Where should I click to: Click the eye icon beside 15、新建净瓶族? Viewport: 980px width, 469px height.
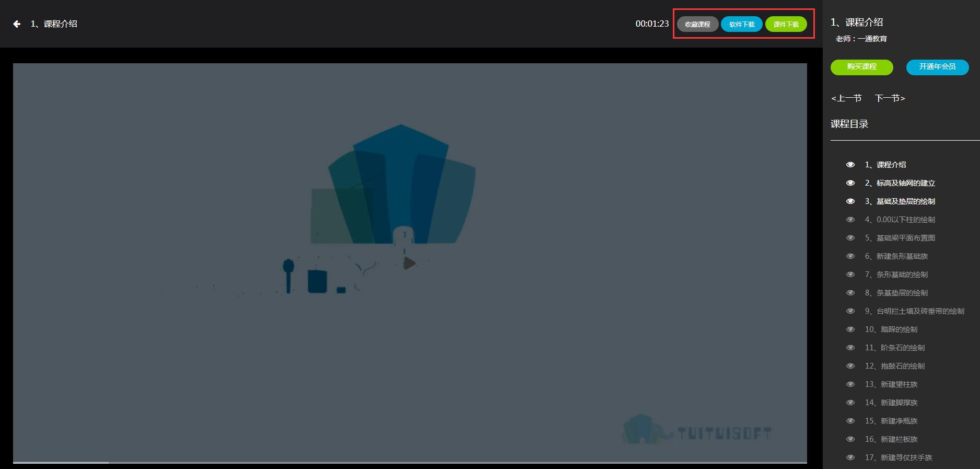pos(850,421)
